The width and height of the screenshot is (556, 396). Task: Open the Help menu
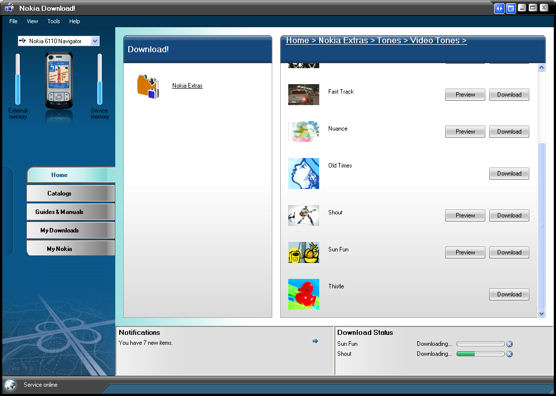74,21
